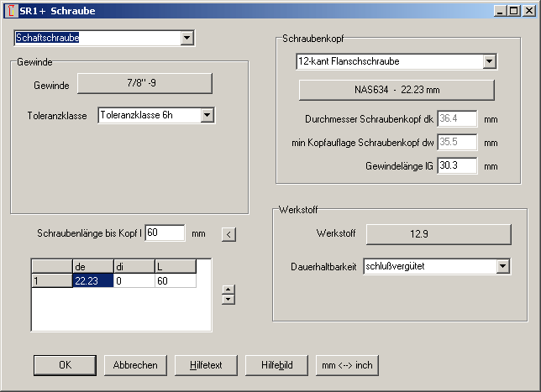Click the NAS634 - 22.23 mm button

pos(397,90)
